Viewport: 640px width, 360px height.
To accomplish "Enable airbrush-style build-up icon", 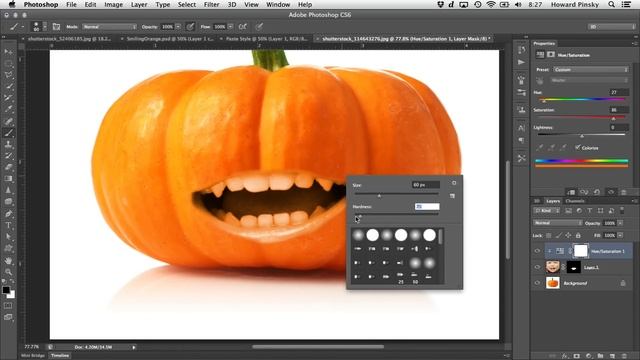I will pyautogui.click(x=242, y=27).
